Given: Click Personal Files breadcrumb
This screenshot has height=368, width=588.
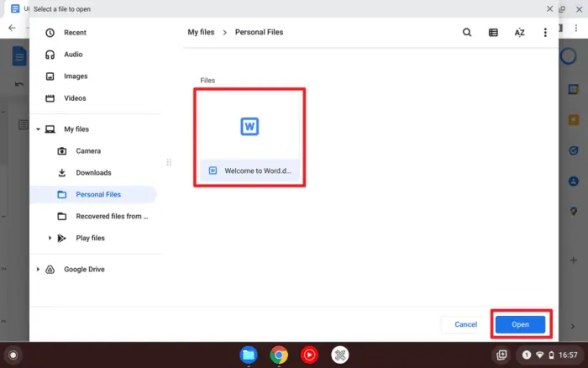Looking at the screenshot, I should point(259,32).
